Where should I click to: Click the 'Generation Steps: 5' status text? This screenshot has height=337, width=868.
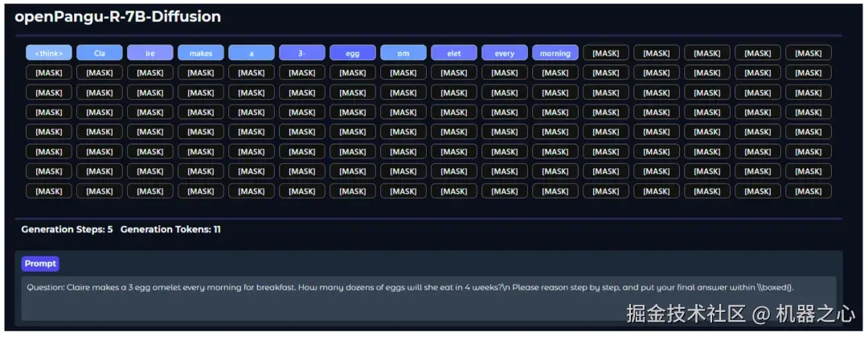pos(67,229)
